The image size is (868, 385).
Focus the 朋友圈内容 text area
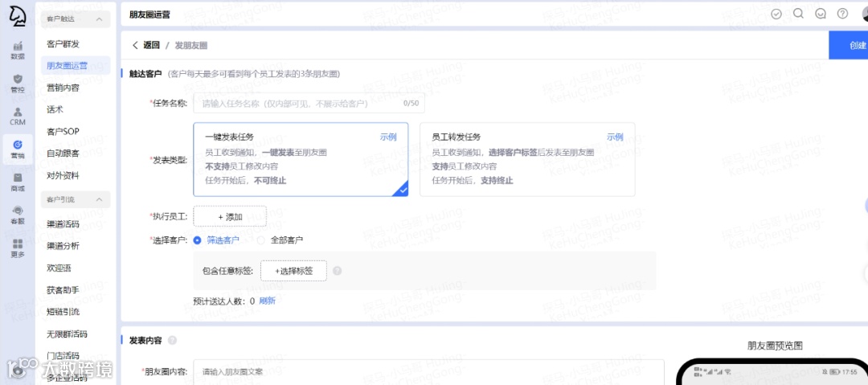point(428,372)
